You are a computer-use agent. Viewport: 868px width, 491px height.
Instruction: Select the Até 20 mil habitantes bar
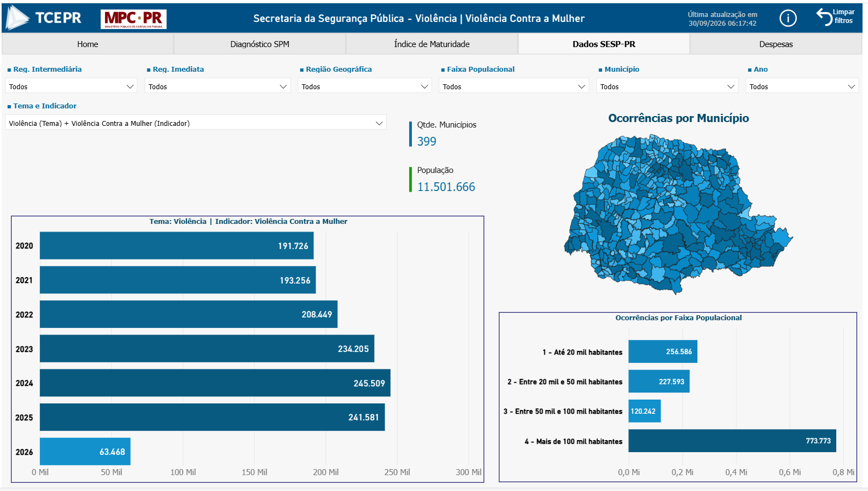tap(663, 351)
